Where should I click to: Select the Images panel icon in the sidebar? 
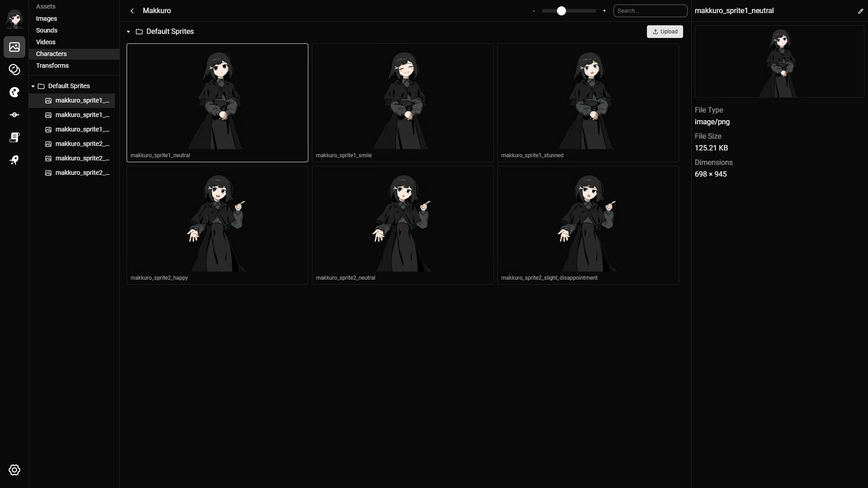click(14, 47)
